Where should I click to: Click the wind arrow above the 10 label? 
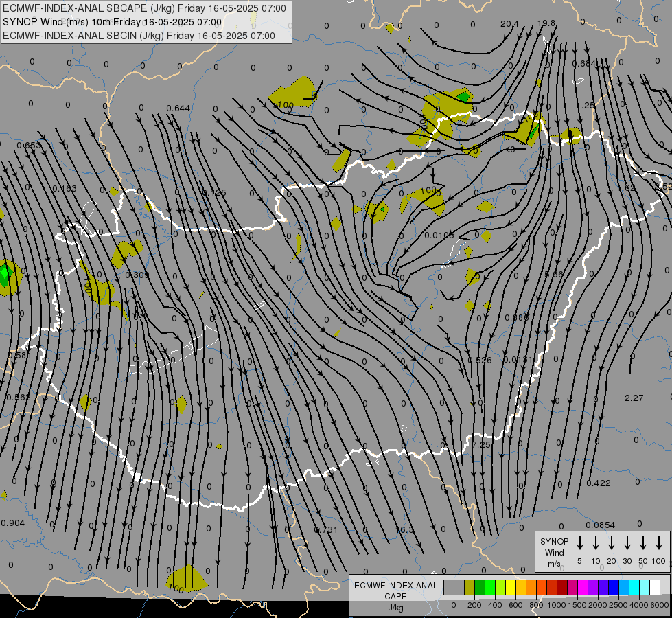coord(596,542)
